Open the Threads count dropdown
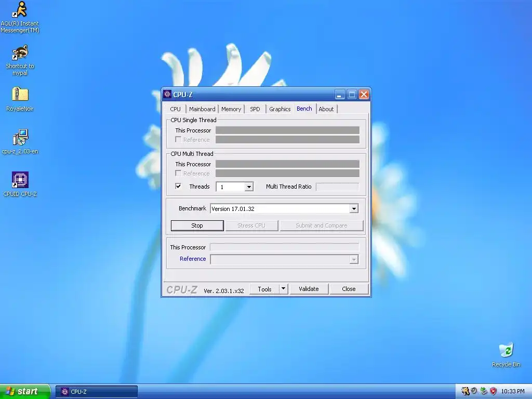This screenshot has height=399, width=532. pyautogui.click(x=249, y=187)
